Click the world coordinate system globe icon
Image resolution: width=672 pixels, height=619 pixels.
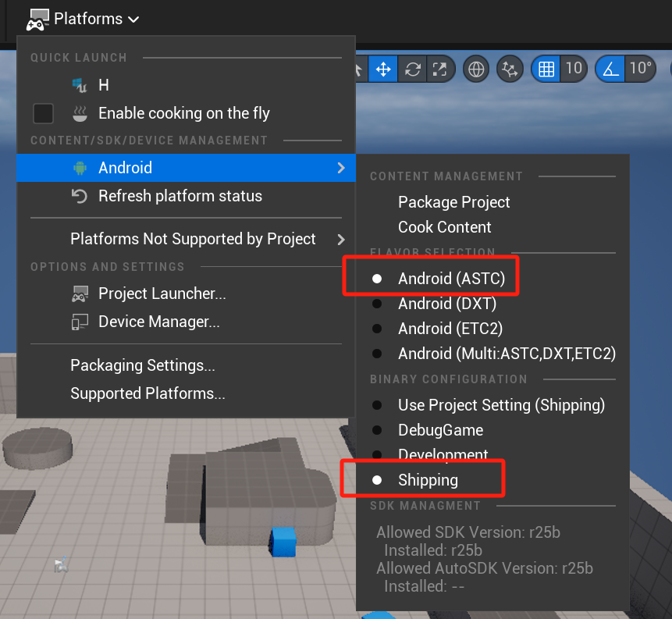475,69
